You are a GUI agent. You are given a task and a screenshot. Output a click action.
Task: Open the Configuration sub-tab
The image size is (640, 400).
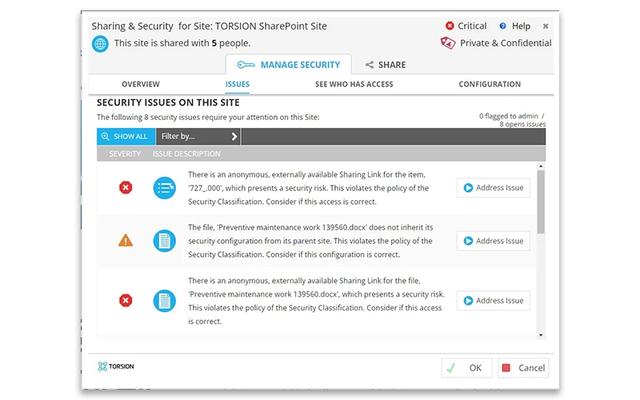(489, 85)
